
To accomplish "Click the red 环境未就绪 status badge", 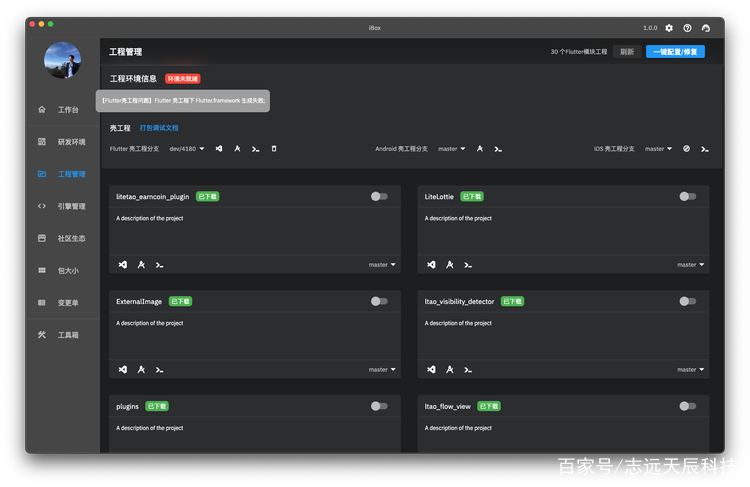I will pyautogui.click(x=183, y=79).
